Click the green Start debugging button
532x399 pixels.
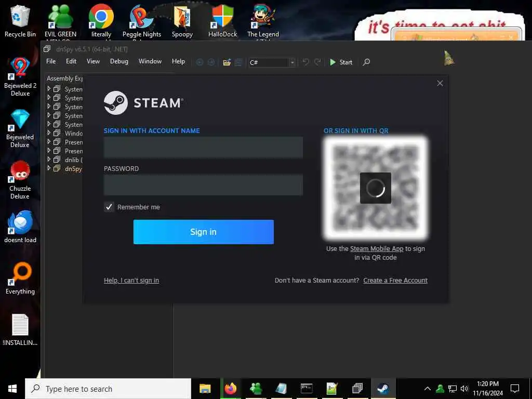[x=341, y=62]
